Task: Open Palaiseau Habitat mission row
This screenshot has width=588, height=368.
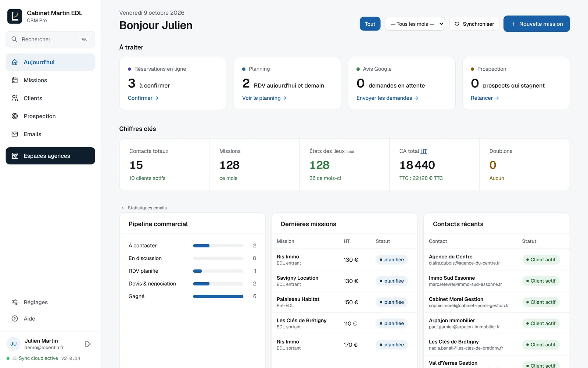Action: coord(344,302)
